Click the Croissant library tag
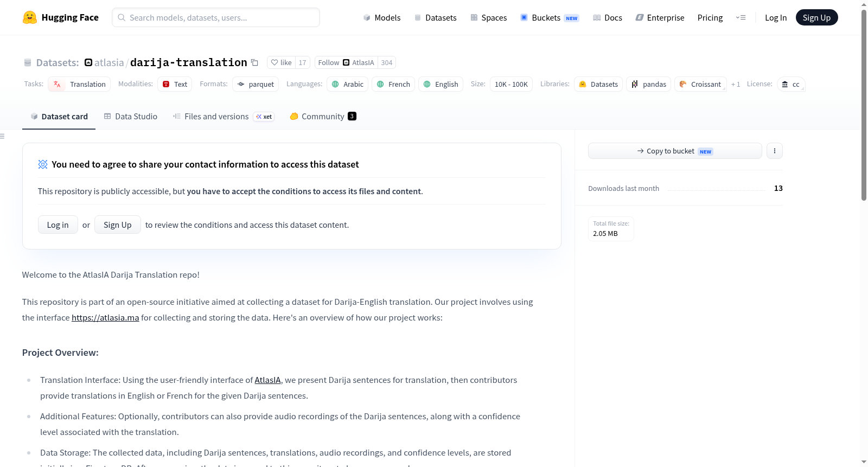The image size is (868, 467). pos(700,84)
